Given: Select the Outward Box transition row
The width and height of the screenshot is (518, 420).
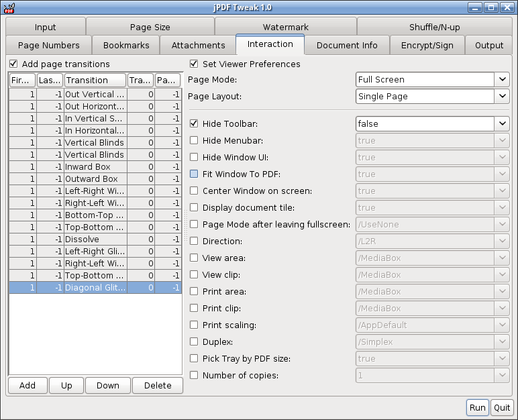Looking at the screenshot, I should pos(95,178).
